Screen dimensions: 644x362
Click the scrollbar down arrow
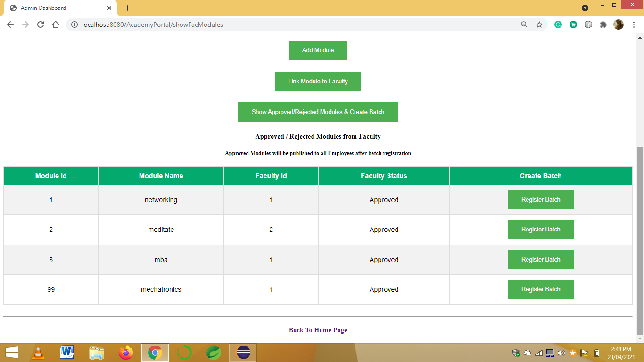pos(640,339)
